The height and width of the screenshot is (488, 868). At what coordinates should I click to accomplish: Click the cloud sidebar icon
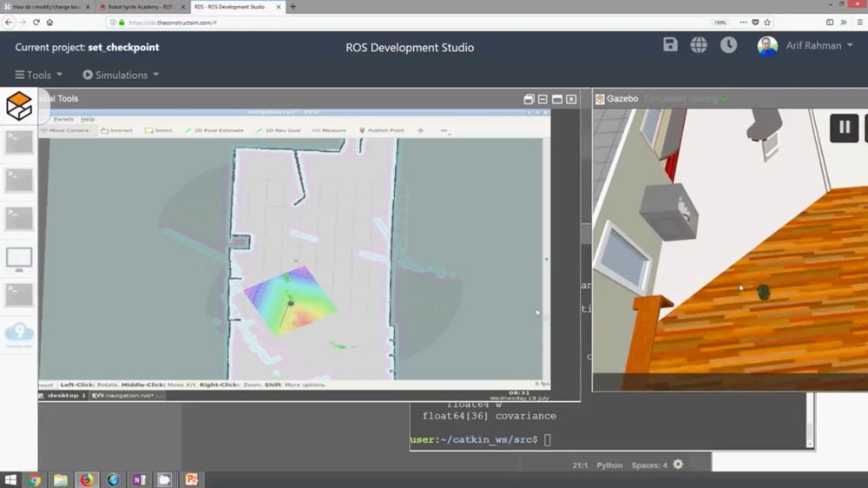[19, 334]
